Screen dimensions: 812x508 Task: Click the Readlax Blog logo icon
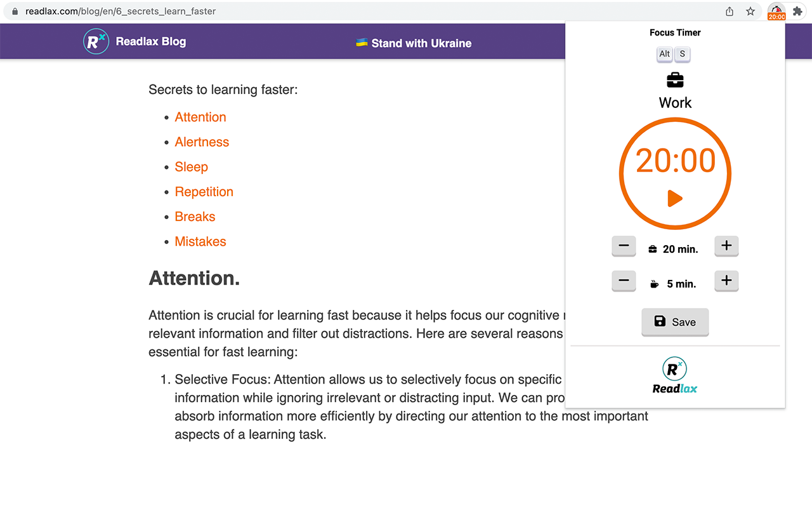coord(96,41)
